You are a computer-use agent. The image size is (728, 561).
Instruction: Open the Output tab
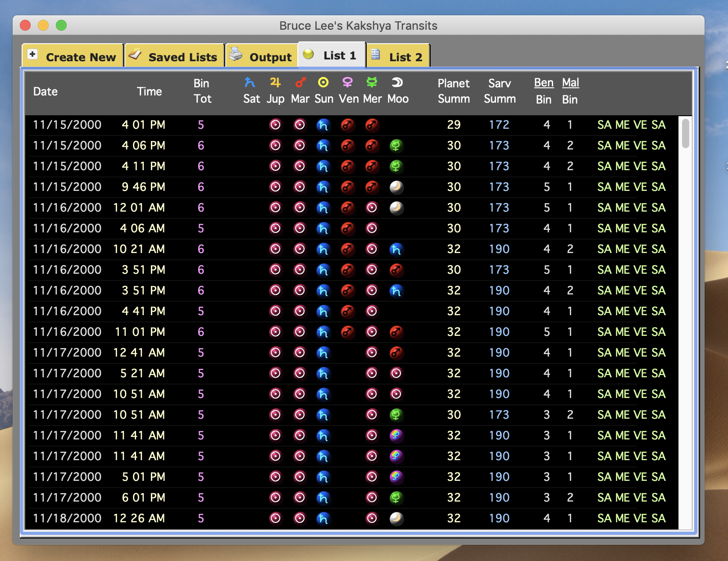pos(261,57)
